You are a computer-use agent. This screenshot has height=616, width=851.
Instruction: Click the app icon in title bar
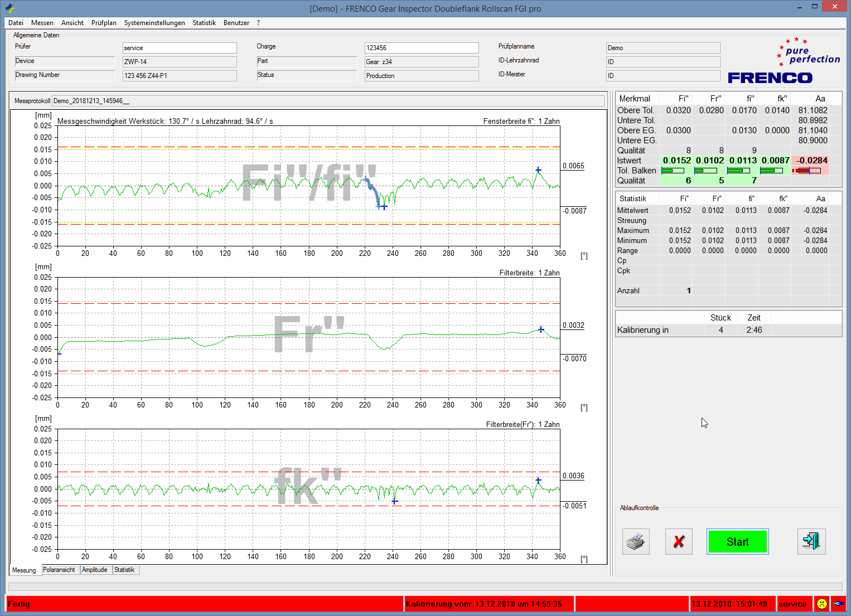[x=9, y=8]
